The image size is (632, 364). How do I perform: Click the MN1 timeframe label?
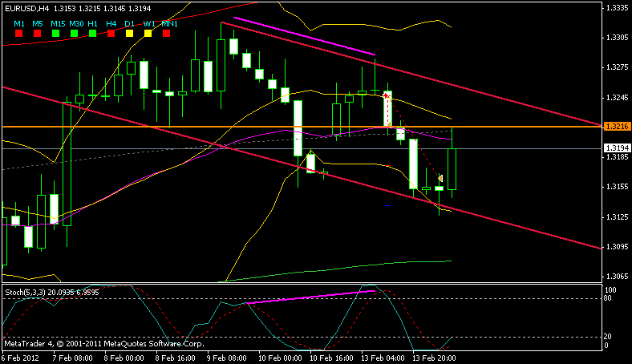point(170,24)
